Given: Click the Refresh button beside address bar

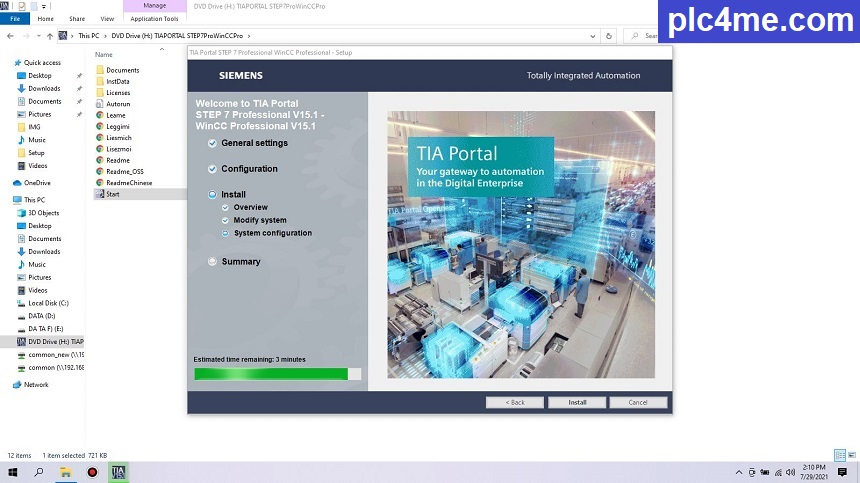Looking at the screenshot, I should [x=609, y=36].
